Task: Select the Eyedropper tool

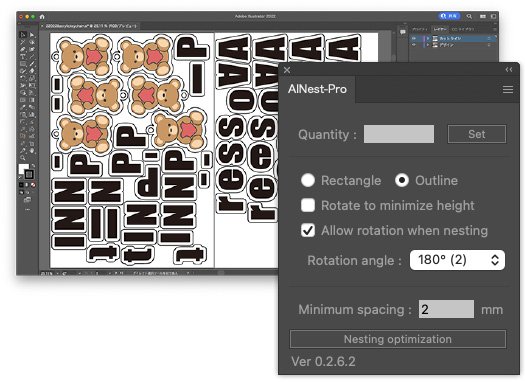Action: tap(23, 107)
